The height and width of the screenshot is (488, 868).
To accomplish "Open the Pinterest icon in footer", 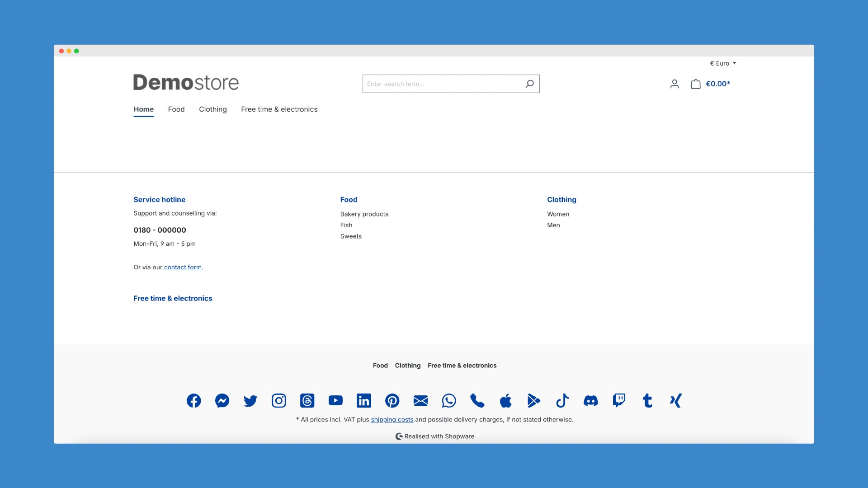I will tap(392, 401).
